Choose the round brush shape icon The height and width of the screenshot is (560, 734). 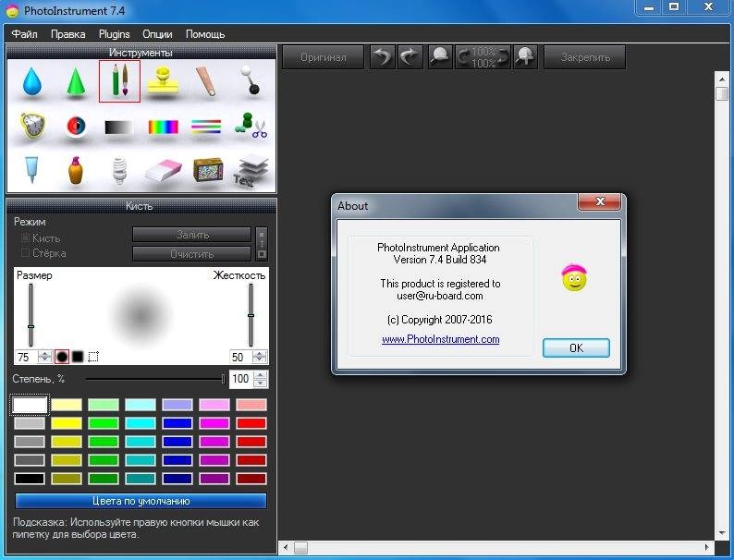(x=62, y=357)
